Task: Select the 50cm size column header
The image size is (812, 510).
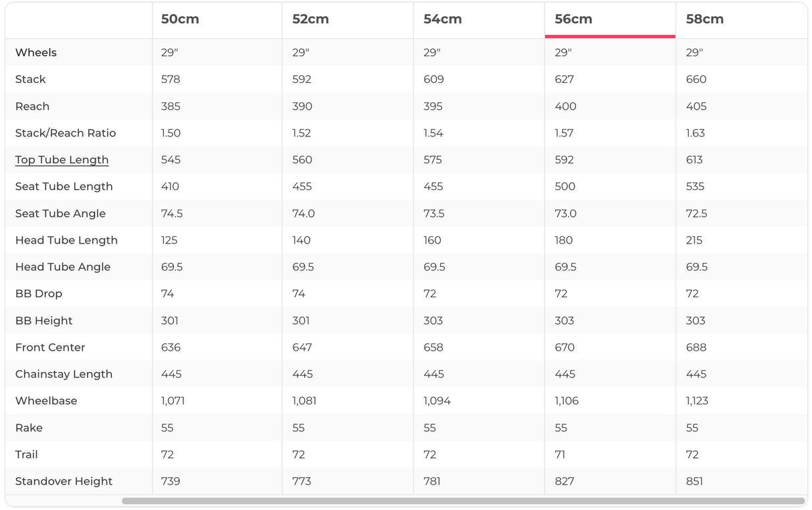Action: tap(180, 19)
